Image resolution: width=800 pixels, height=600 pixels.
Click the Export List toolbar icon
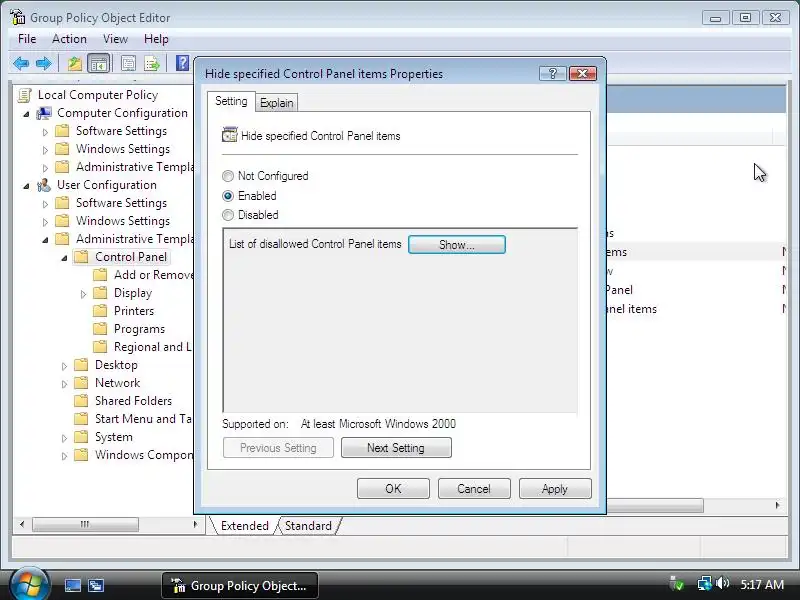pos(152,64)
